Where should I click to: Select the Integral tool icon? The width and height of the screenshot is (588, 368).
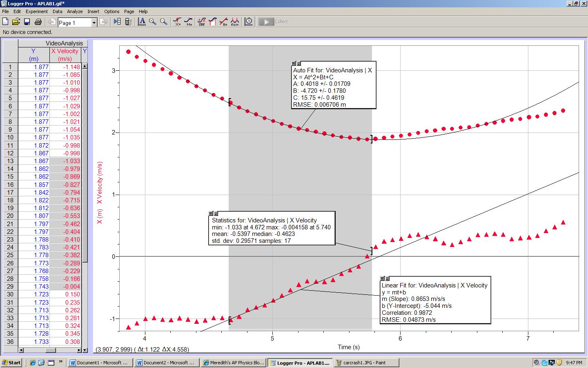click(x=212, y=22)
